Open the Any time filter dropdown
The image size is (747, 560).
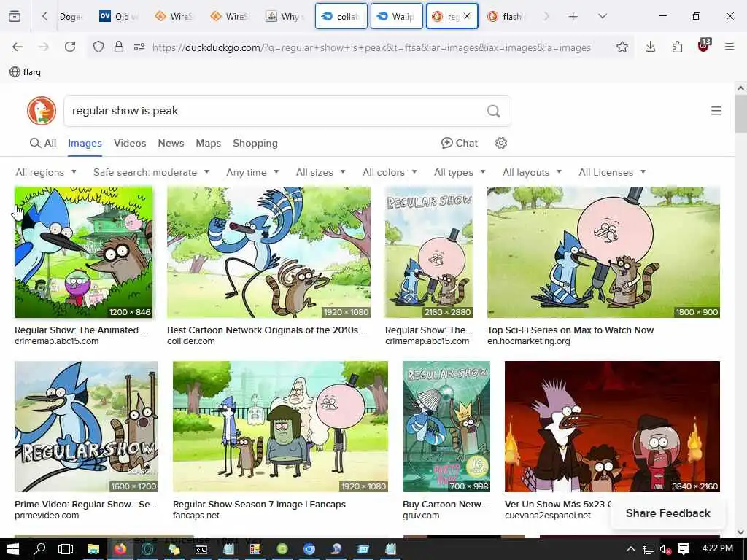pyautogui.click(x=252, y=172)
